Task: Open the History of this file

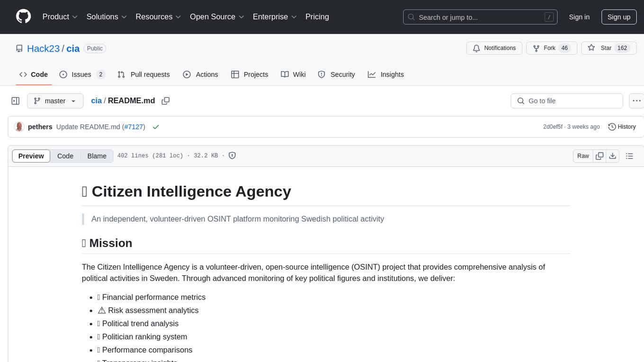Action: click(x=622, y=127)
